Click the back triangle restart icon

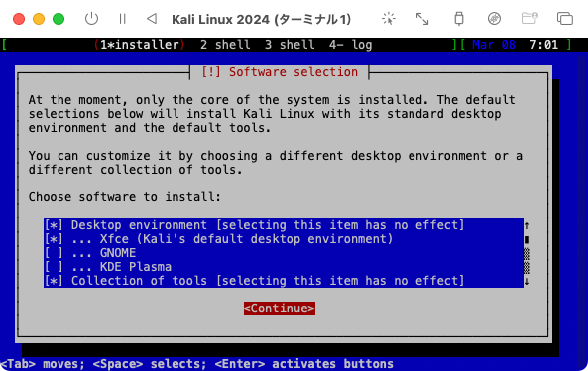point(152,18)
